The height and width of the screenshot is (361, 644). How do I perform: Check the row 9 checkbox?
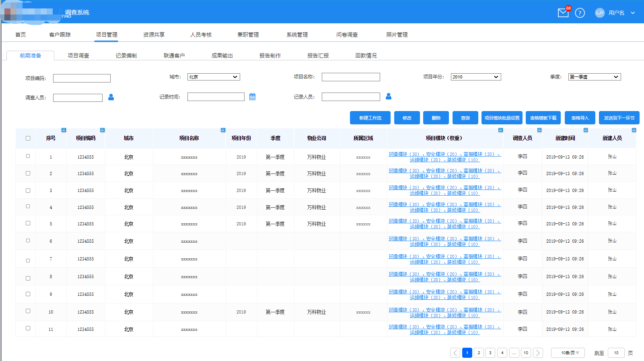[28, 294]
